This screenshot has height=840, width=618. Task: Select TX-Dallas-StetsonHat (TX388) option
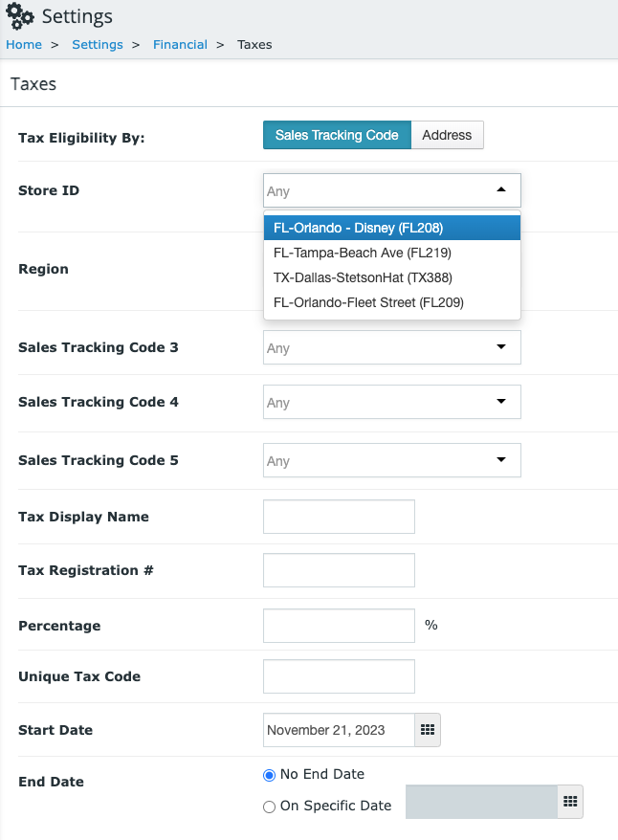click(x=392, y=277)
